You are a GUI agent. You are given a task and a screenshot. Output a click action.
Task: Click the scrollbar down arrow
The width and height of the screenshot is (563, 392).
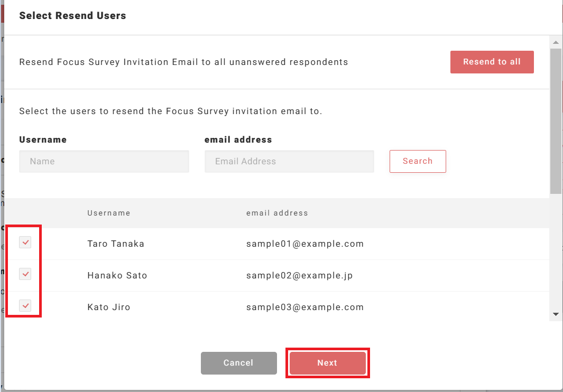tap(555, 314)
